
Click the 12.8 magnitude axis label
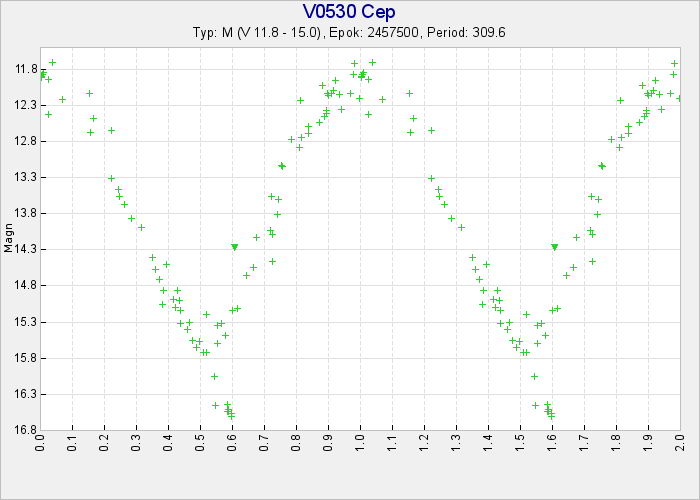[26, 141]
